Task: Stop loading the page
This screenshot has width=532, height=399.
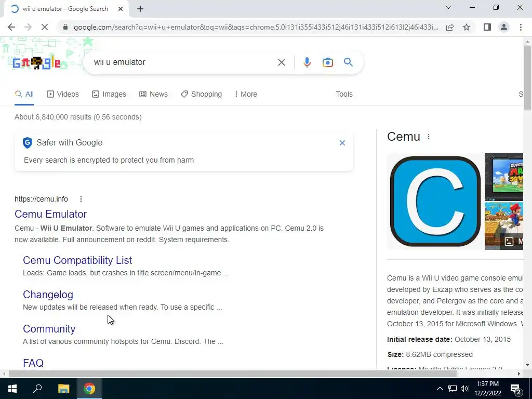Action: click(x=45, y=27)
